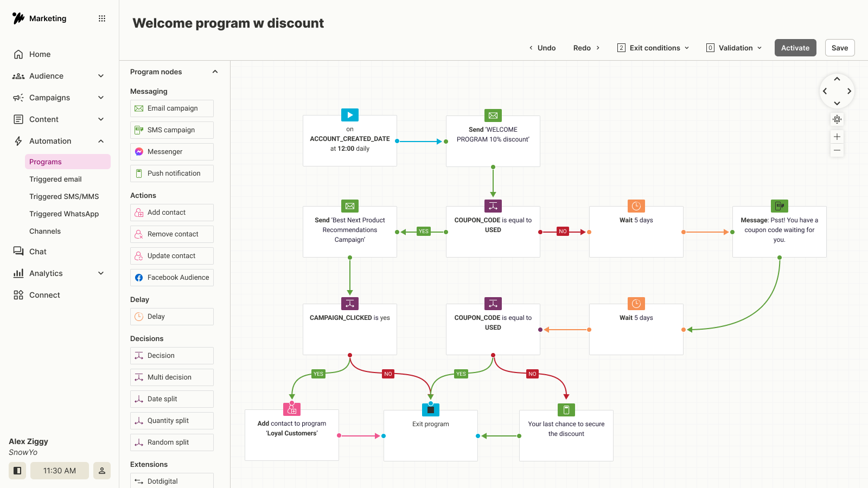Add a Date split node
The height and width of the screenshot is (488, 868).
pyautogui.click(x=172, y=399)
